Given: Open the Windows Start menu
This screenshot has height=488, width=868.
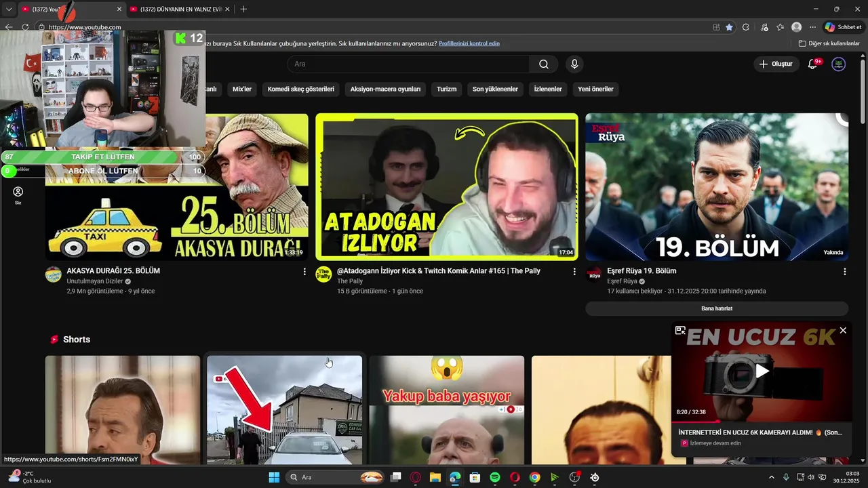Looking at the screenshot, I should click(274, 477).
